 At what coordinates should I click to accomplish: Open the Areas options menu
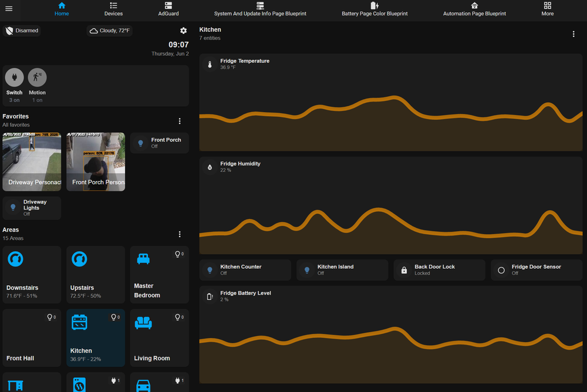click(180, 234)
